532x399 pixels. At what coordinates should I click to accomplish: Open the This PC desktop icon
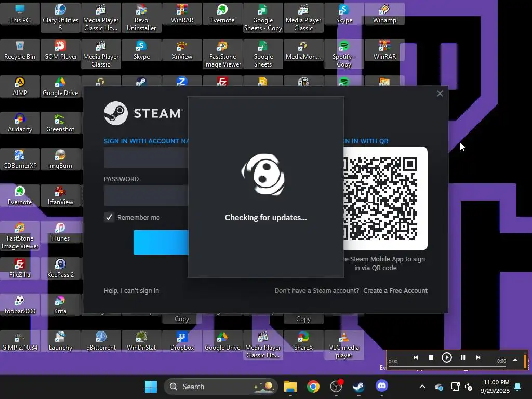[20, 14]
